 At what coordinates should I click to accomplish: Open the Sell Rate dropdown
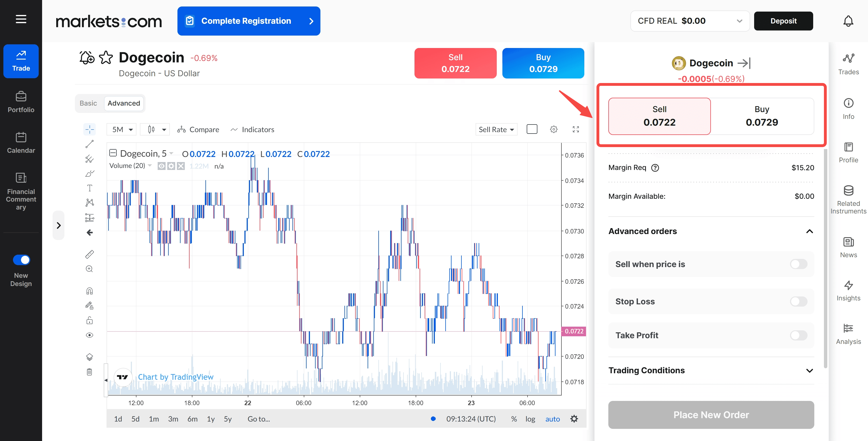pyautogui.click(x=496, y=130)
